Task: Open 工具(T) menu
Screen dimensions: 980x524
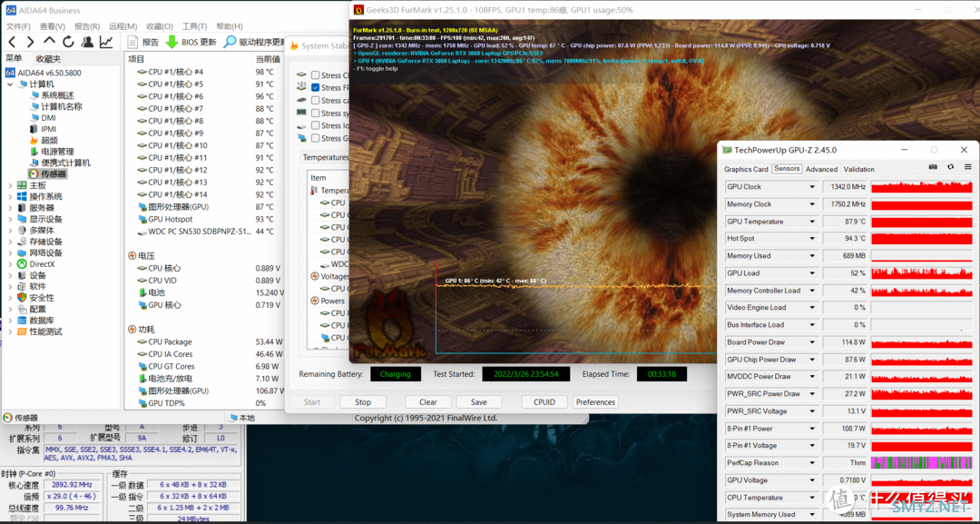Action: (x=194, y=26)
